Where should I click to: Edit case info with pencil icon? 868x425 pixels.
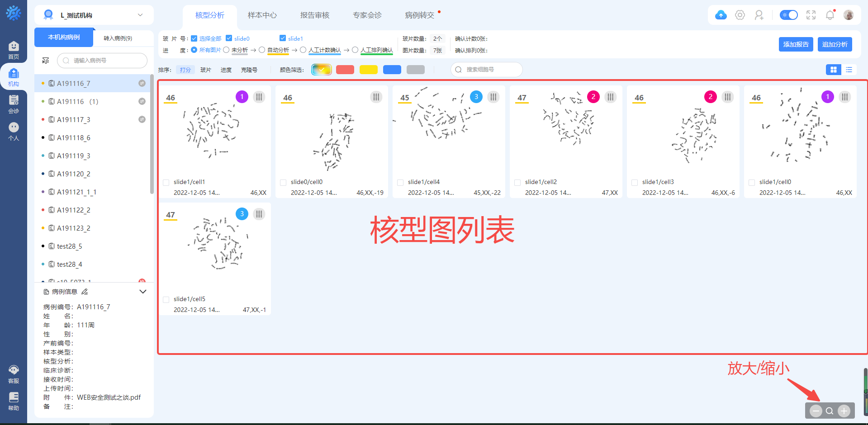[85, 292]
